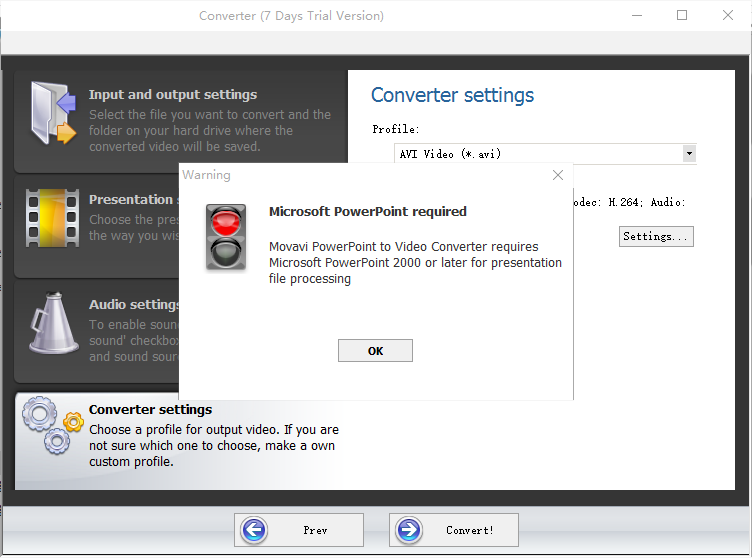Screen dimensions: 752x558
Task: Go back with the Prev button
Action: click(x=299, y=530)
